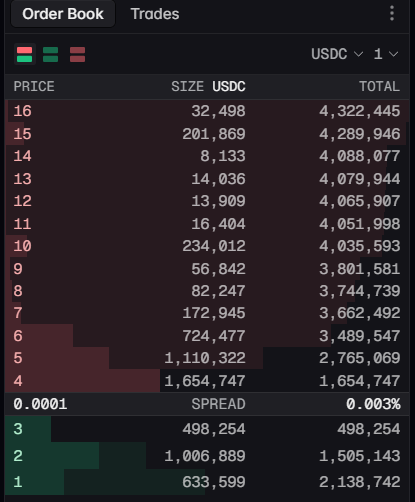The image size is (415, 502).
Task: Select ask price 5
Action: click(18, 358)
